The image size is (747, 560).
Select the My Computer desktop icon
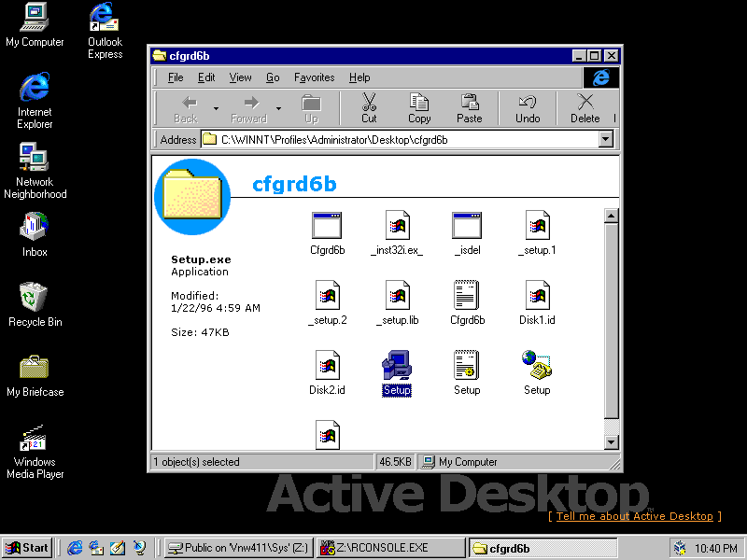pos(35,25)
